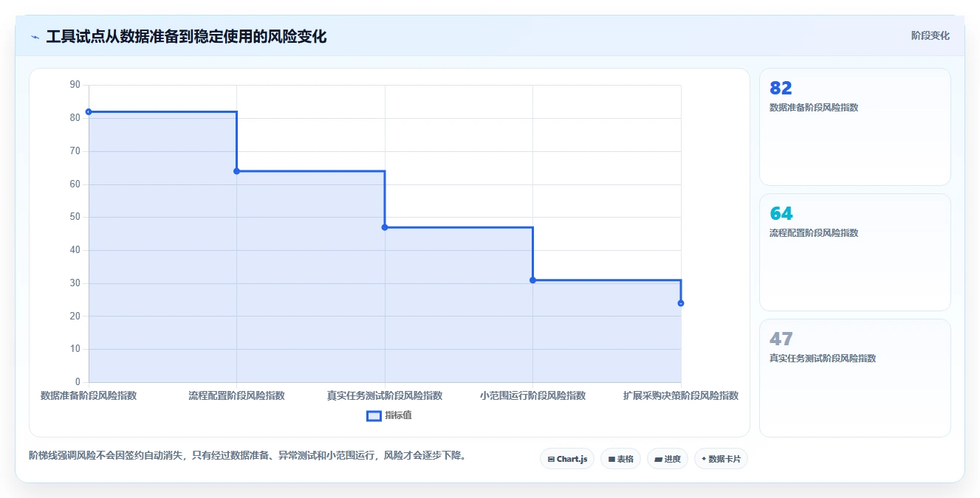Image resolution: width=980 pixels, height=498 pixels.
Task: Click the 64 value in the second card
Action: coord(781,213)
